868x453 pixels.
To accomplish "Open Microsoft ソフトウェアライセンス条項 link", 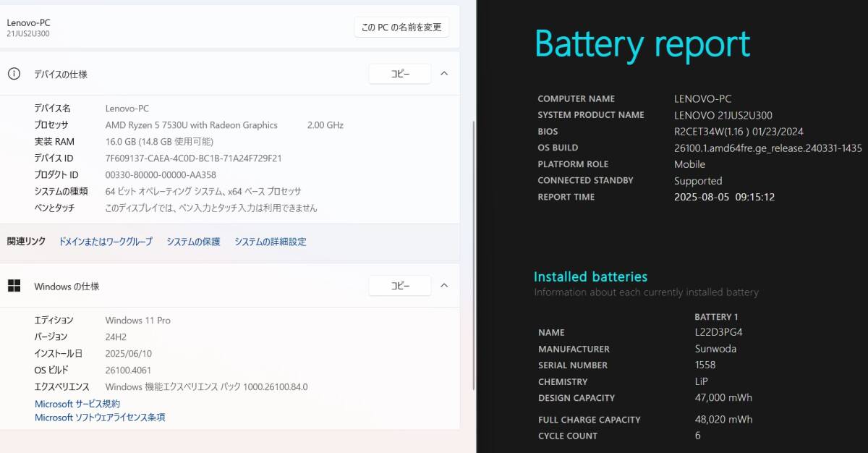I will point(100,418).
